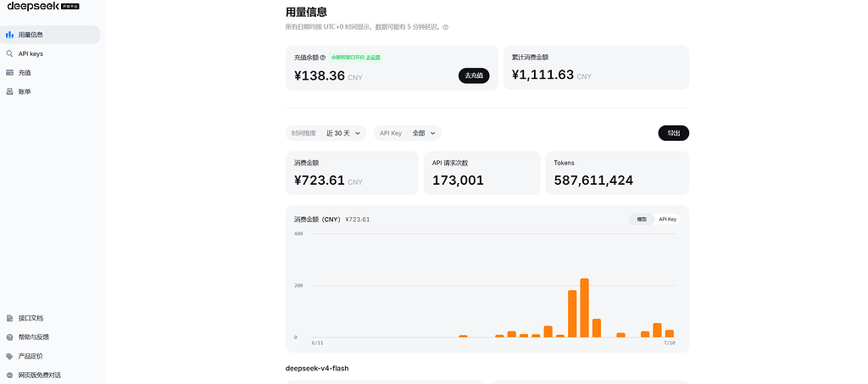Click the 充值余额 value ¥138.36
Screen dimensions: 868x384
point(320,75)
